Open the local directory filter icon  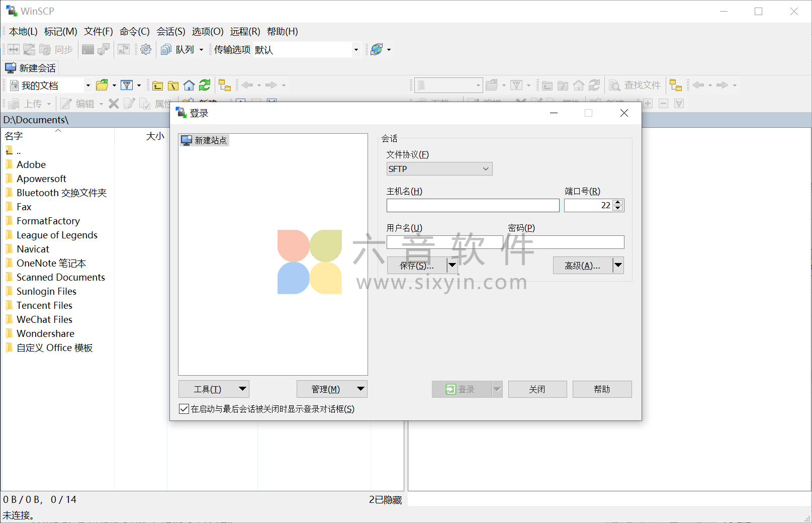click(x=127, y=85)
